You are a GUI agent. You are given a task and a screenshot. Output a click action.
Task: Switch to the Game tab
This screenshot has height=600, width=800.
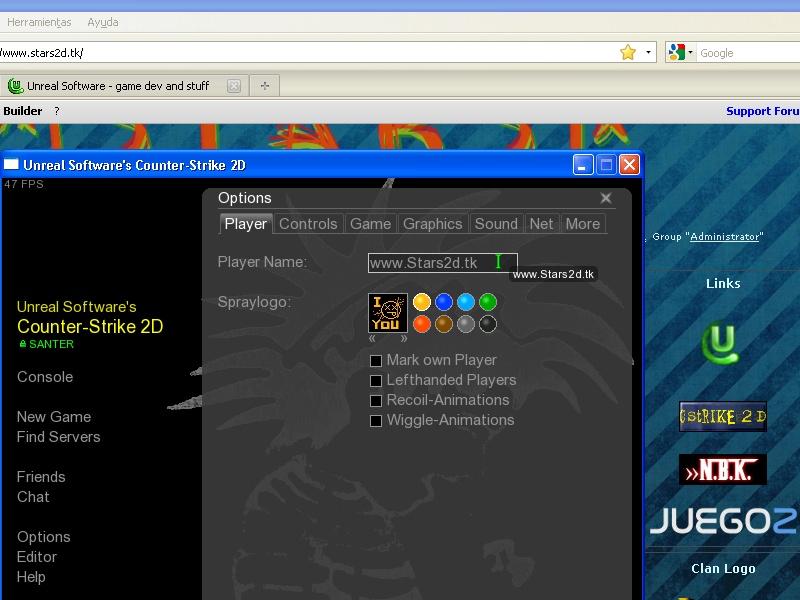pyautogui.click(x=370, y=223)
